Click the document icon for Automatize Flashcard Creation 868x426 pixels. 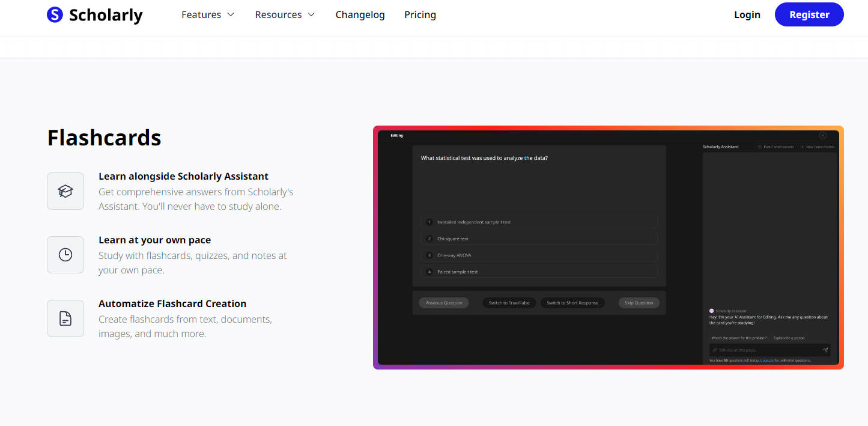click(65, 318)
